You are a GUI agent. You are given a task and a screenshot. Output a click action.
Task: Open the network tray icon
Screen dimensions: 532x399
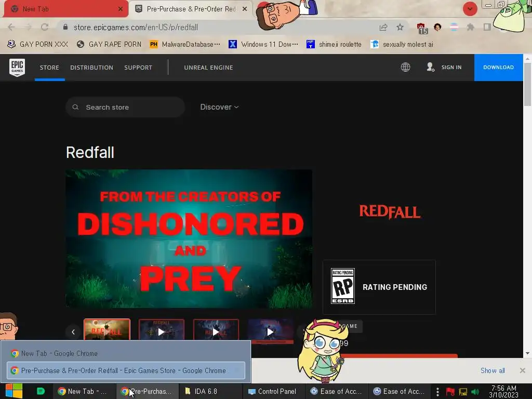tap(463, 392)
